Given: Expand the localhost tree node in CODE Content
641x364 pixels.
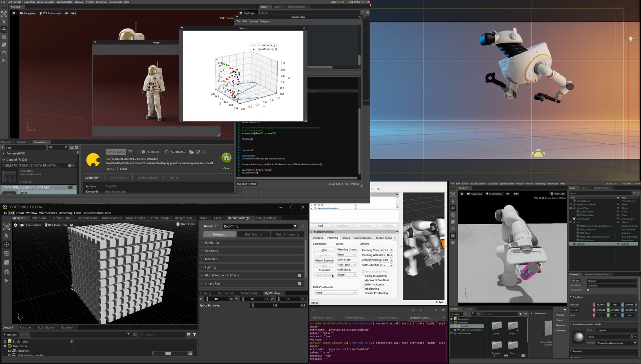Looking at the screenshot, I should tap(9, 351).
